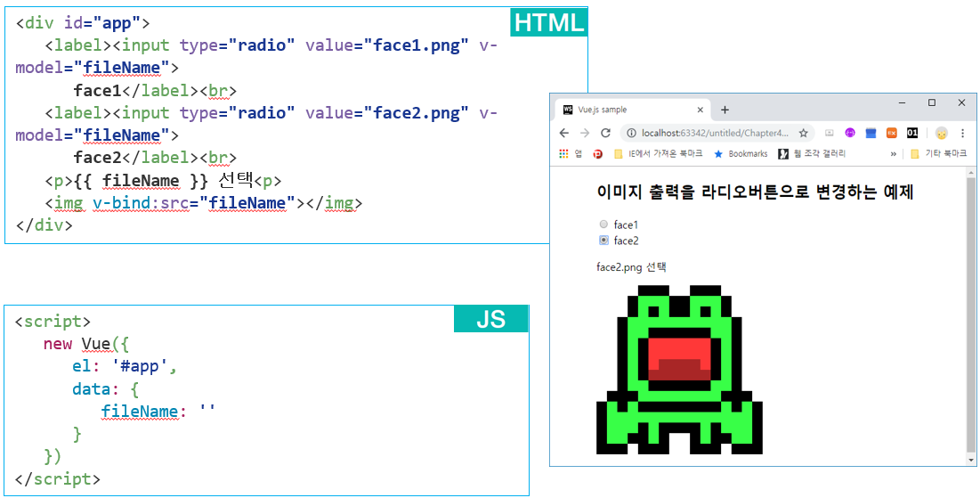Switch to the Vue.js sample tab
Screen dimensions: 980x498
[x=632, y=110]
